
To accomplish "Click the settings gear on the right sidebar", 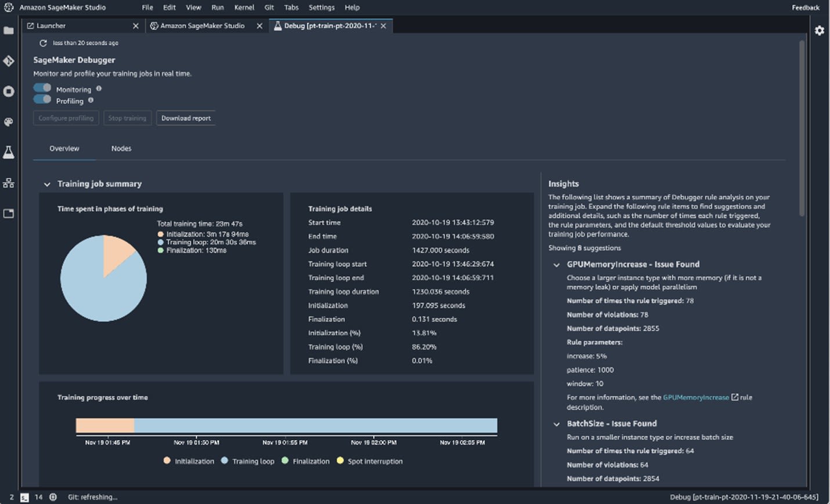I will tap(820, 31).
